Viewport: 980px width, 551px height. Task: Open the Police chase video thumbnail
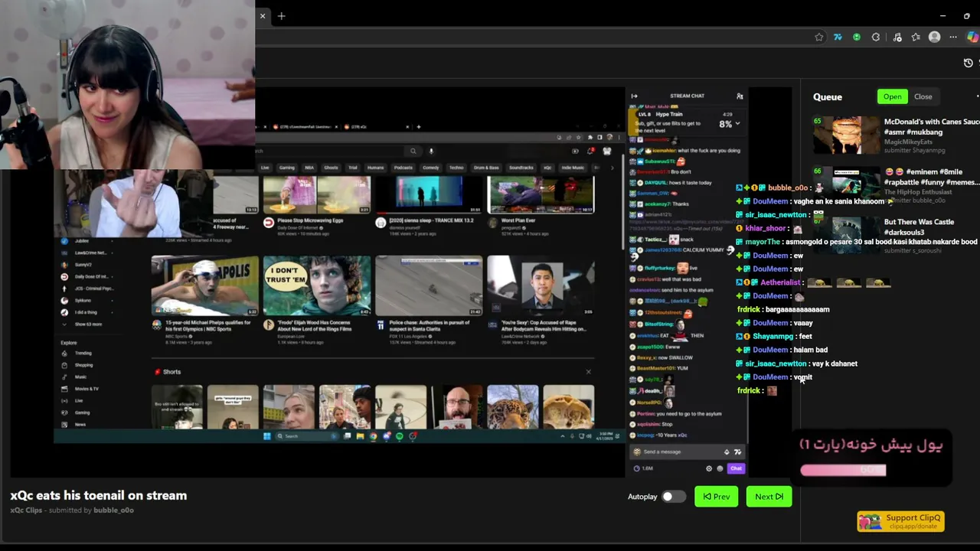(429, 285)
